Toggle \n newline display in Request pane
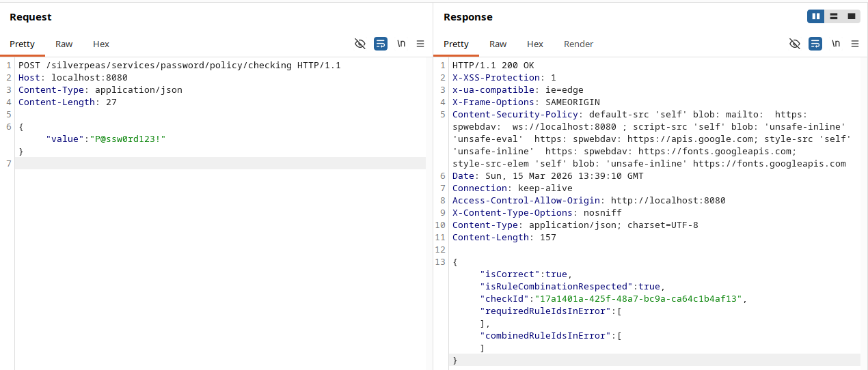 (401, 44)
